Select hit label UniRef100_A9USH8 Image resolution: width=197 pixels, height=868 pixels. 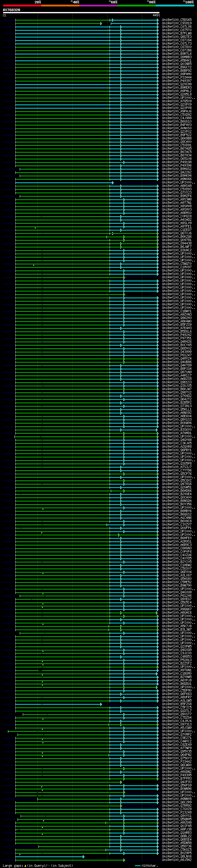[177, 822]
